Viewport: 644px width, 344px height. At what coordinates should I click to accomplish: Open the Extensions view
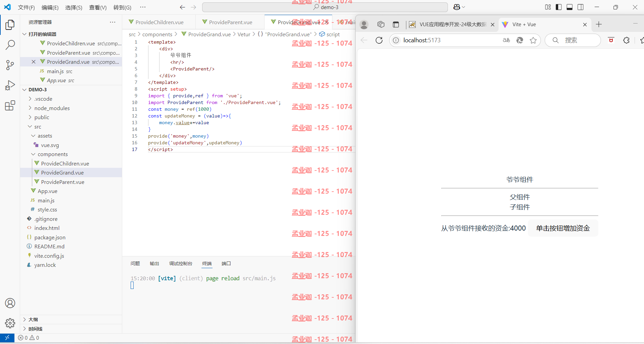pyautogui.click(x=10, y=106)
